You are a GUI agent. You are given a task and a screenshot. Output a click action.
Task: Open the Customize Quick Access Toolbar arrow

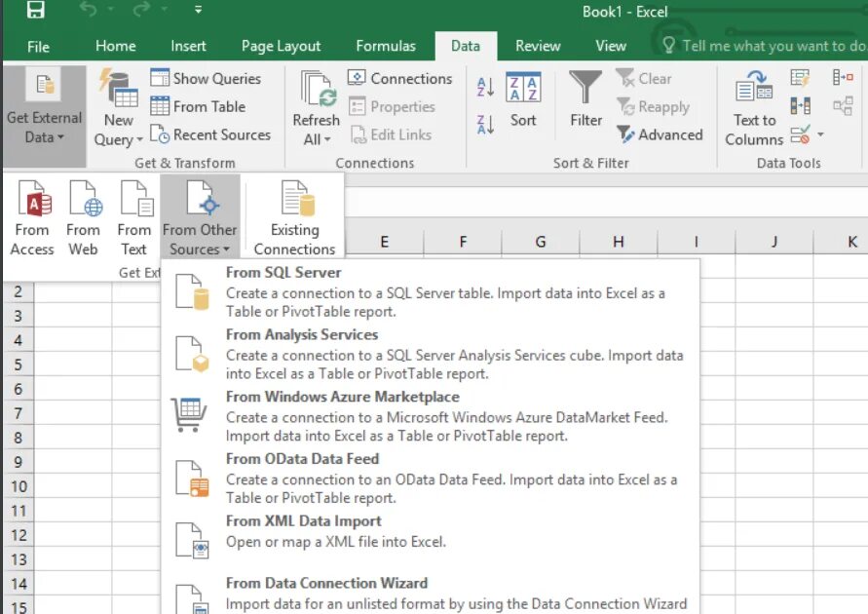click(x=198, y=10)
